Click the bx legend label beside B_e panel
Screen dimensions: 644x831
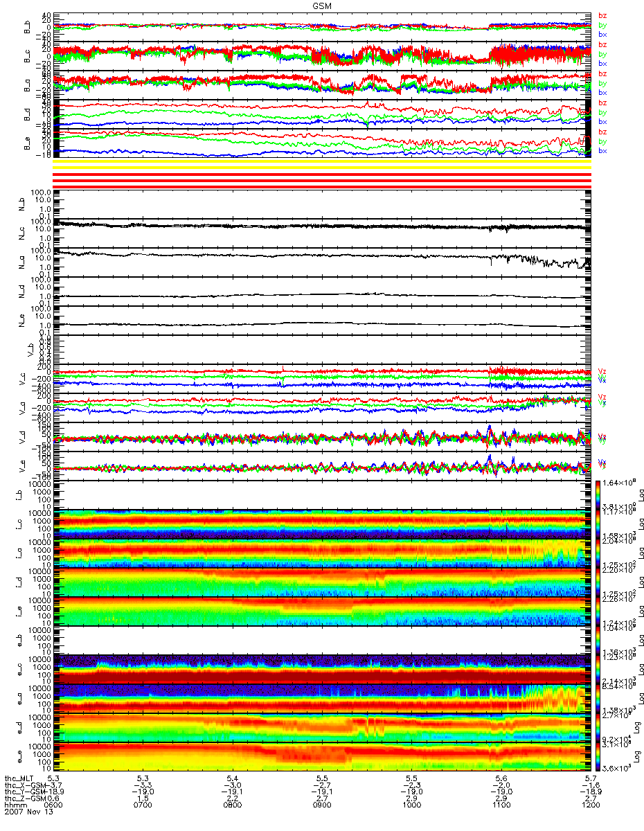coord(602,151)
